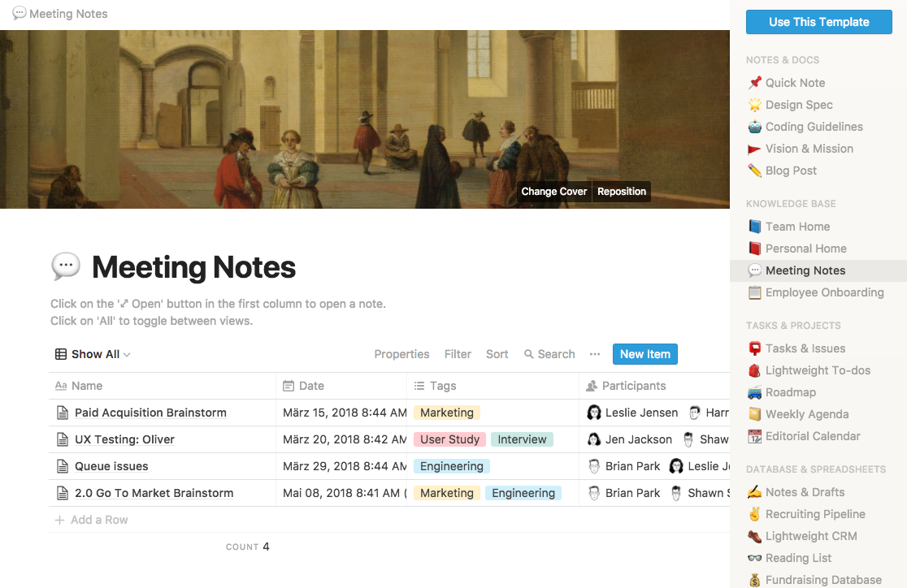The image size is (907, 588).
Task: Click the date Mai 08, 2018 8:41 AM
Action: coord(344,493)
